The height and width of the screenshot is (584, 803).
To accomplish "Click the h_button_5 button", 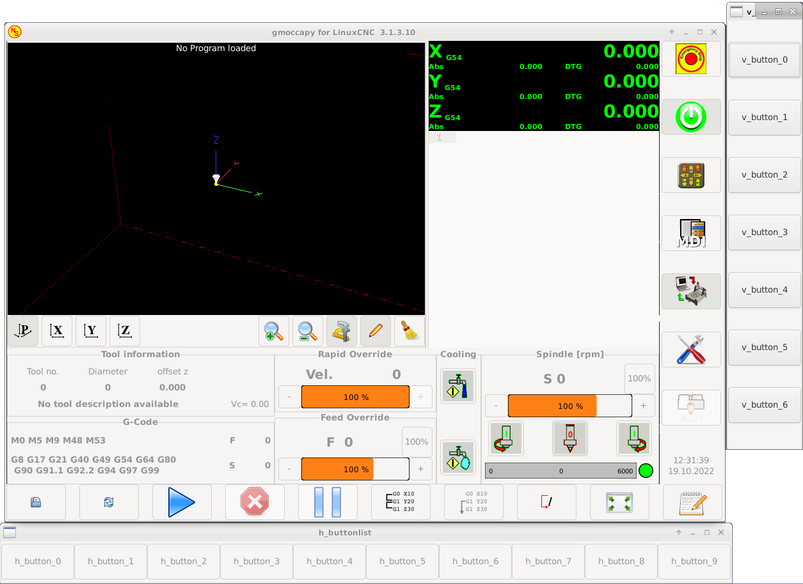I will pos(402,561).
